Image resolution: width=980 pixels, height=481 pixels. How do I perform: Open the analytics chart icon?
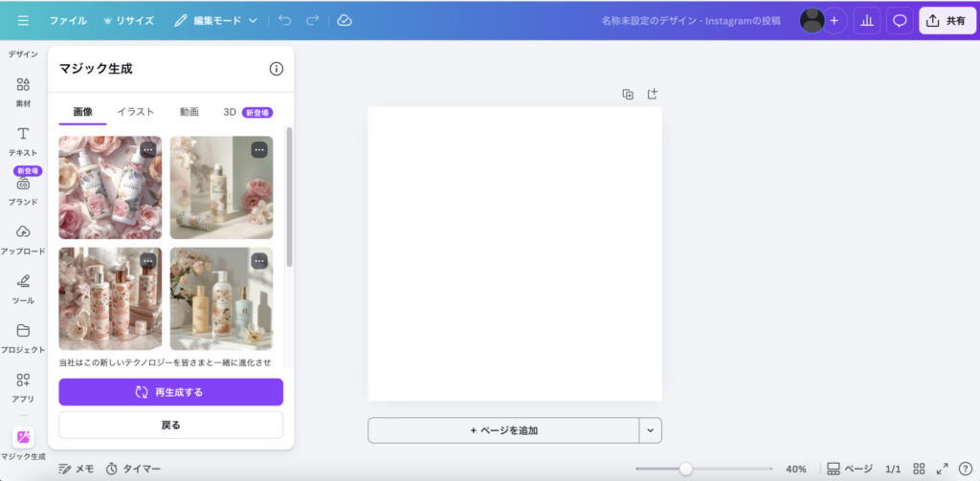(x=867, y=21)
